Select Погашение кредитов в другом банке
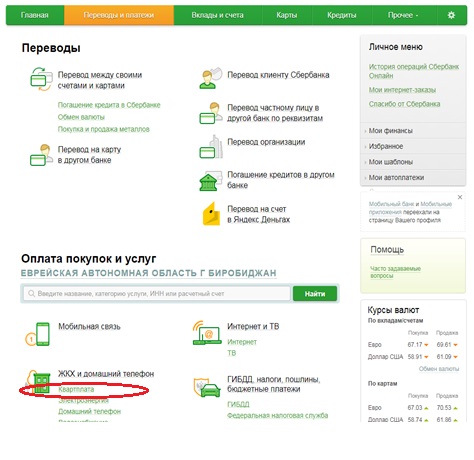 [x=281, y=180]
